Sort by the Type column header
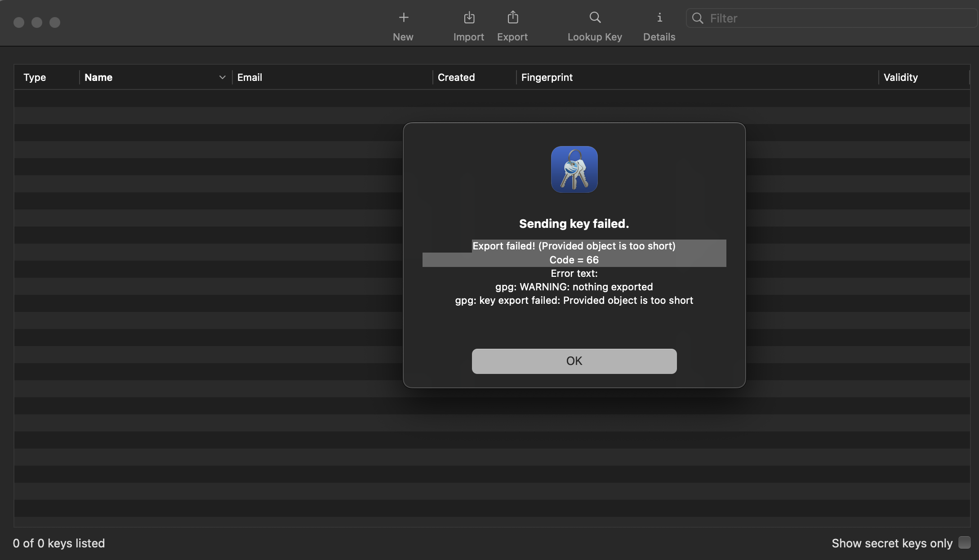 [x=35, y=77]
